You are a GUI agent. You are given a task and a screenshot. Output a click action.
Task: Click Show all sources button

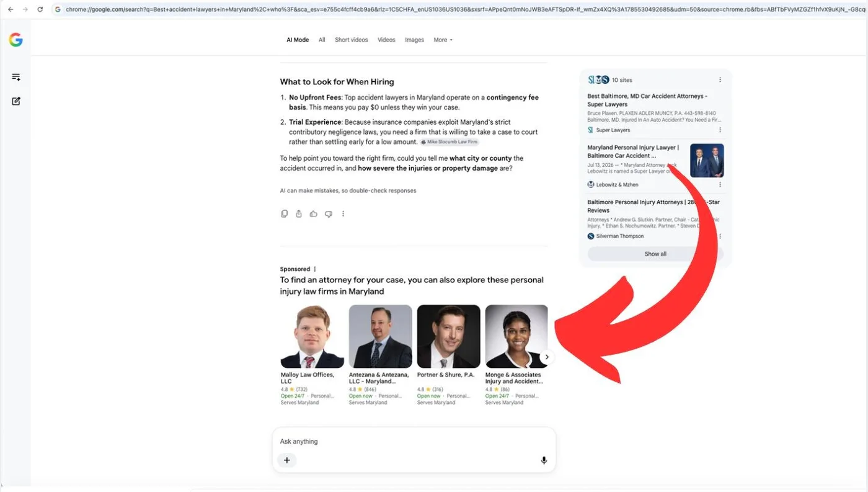pyautogui.click(x=655, y=254)
